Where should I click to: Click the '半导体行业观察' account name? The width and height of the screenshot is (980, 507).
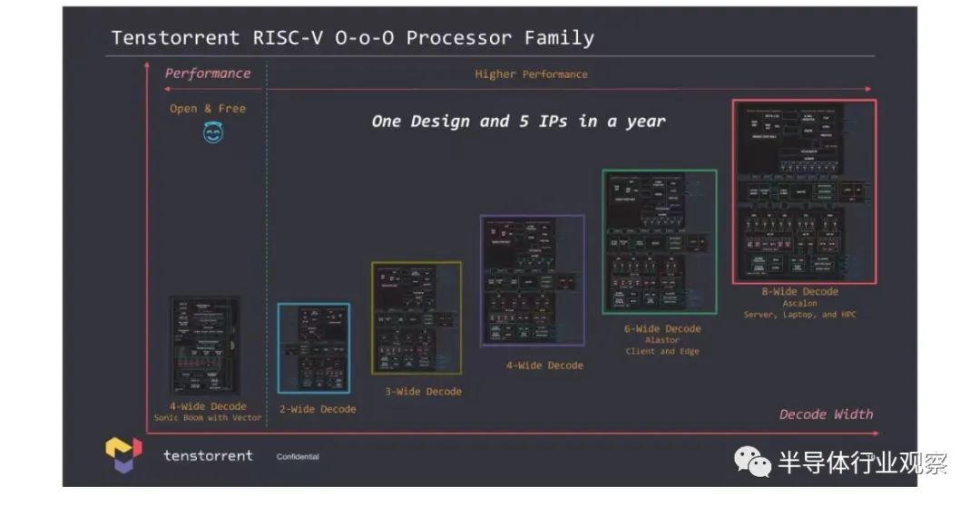pos(863,463)
